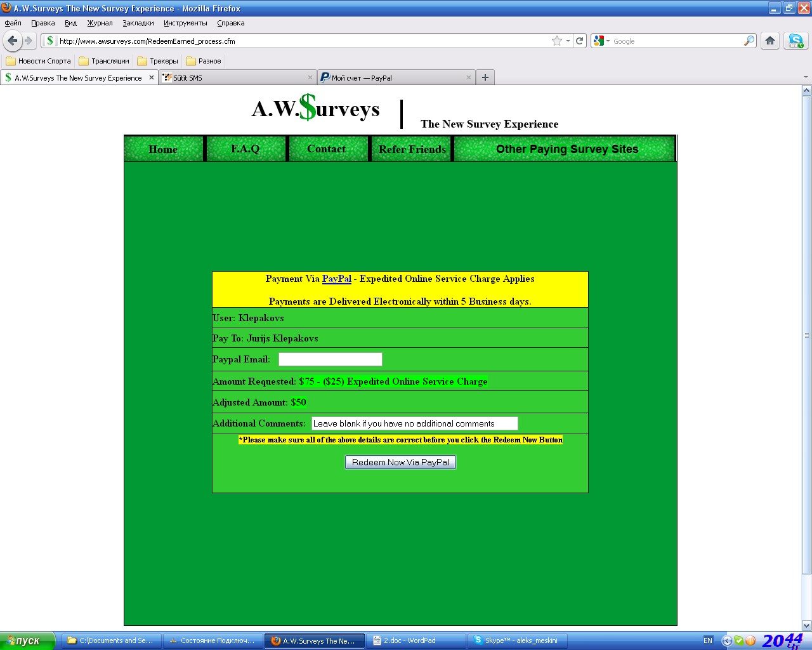Open the Справка menu
This screenshot has height=650, width=812.
tap(231, 23)
